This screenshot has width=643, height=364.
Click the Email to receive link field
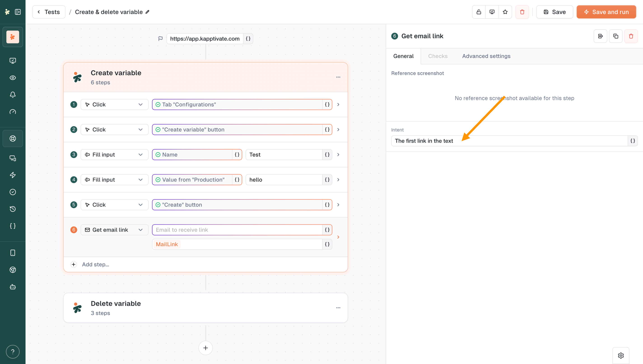[x=237, y=230]
